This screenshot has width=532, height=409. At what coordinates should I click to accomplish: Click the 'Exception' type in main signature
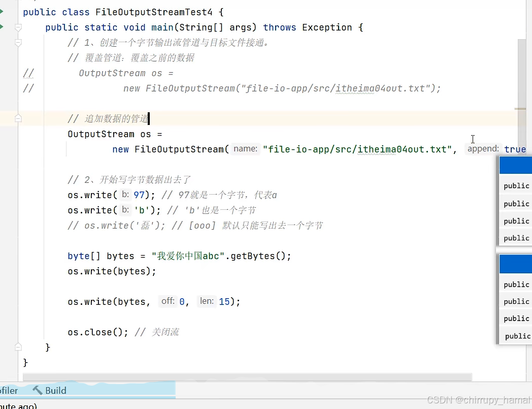pyautogui.click(x=327, y=27)
